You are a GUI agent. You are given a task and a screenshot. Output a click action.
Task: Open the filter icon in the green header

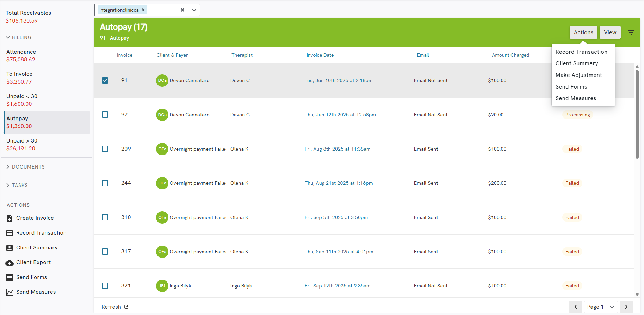(631, 32)
